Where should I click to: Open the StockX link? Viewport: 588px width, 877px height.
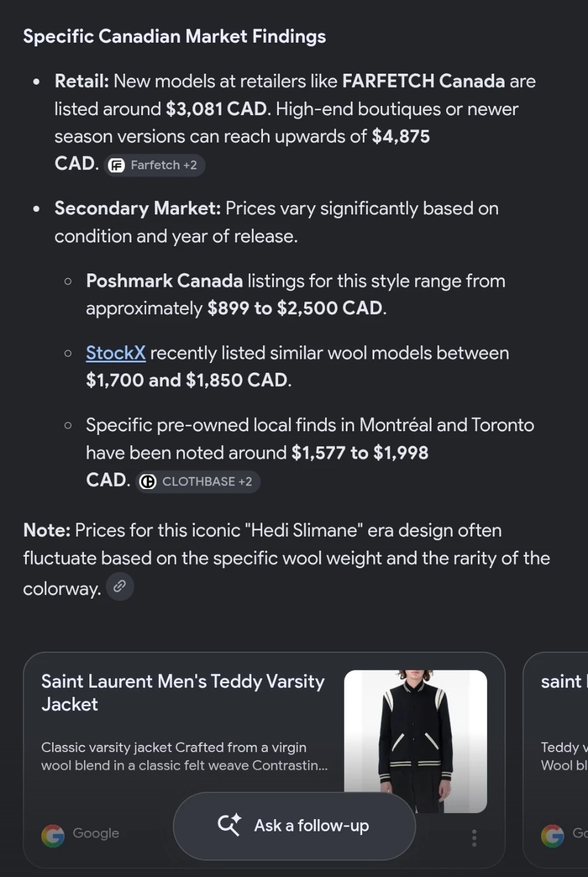click(116, 353)
